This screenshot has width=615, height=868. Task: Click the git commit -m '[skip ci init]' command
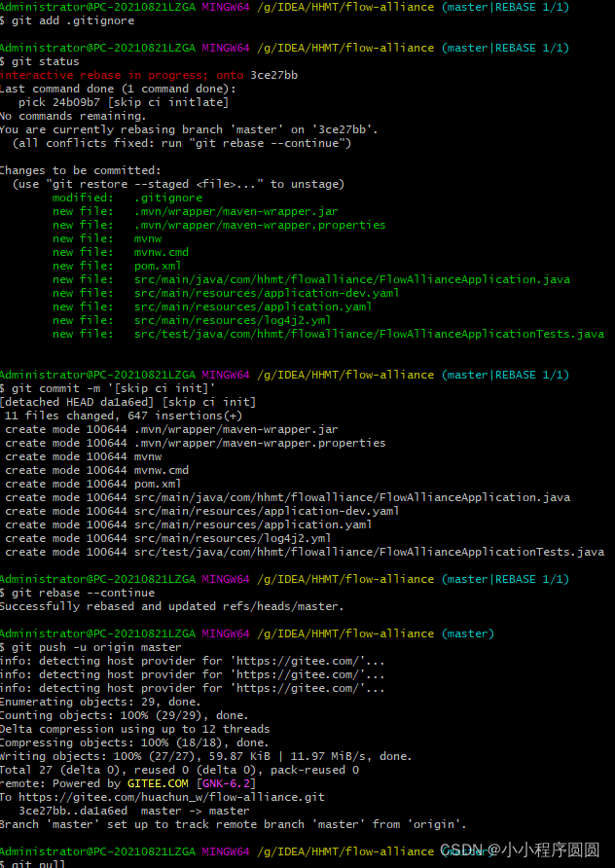tap(107, 388)
